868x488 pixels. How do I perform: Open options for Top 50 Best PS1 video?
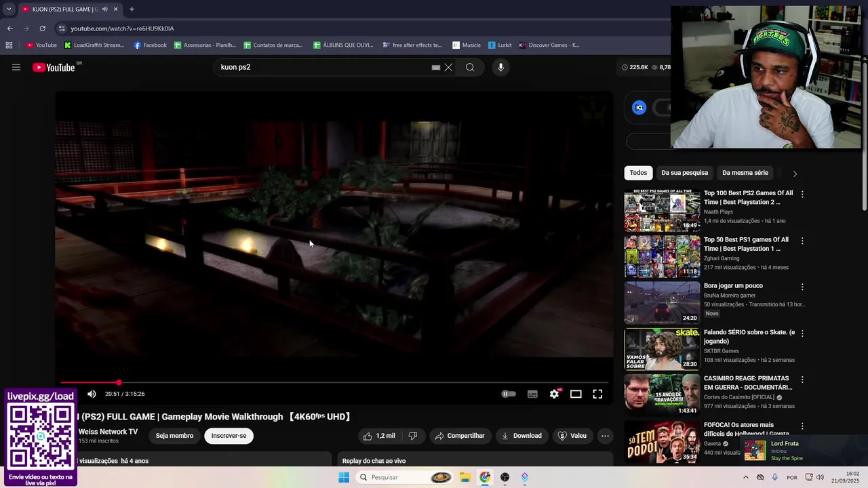802,241
